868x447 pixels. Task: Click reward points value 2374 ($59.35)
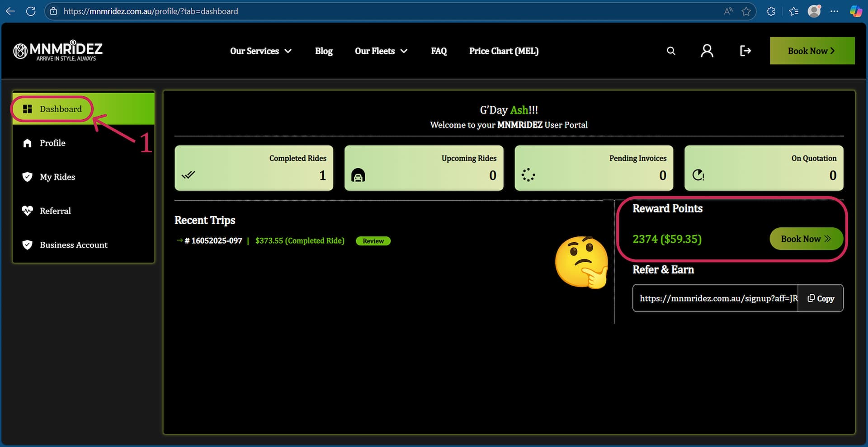tap(667, 239)
